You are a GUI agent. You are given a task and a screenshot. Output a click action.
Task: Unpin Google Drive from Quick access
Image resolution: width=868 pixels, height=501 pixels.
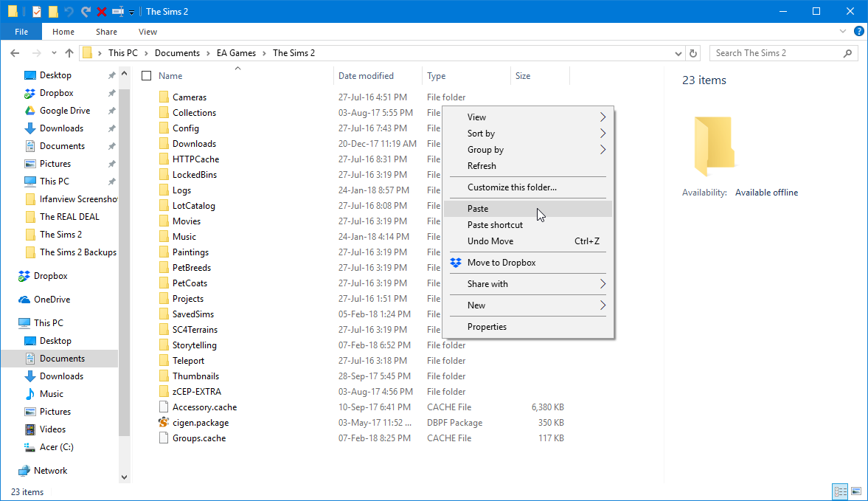pyautogui.click(x=112, y=111)
